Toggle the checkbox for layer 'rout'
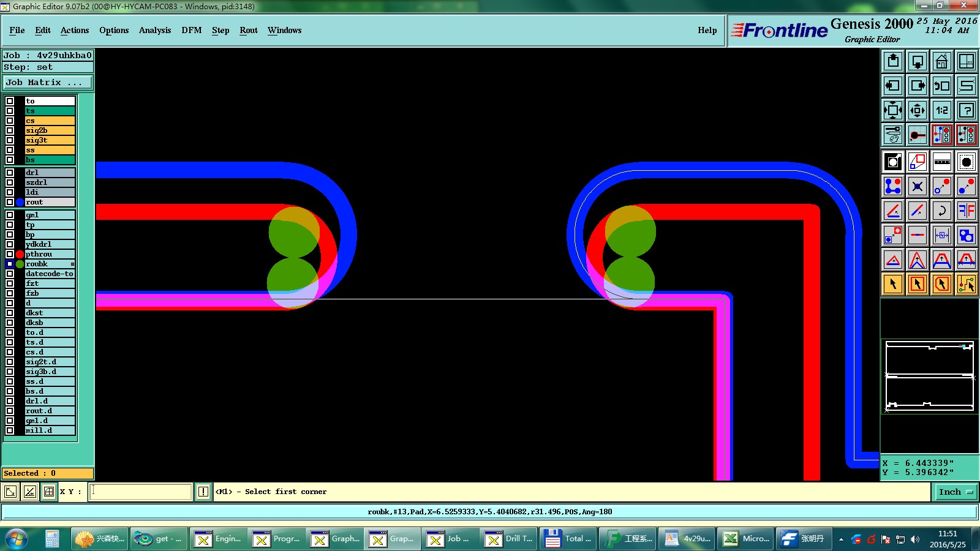 10,202
